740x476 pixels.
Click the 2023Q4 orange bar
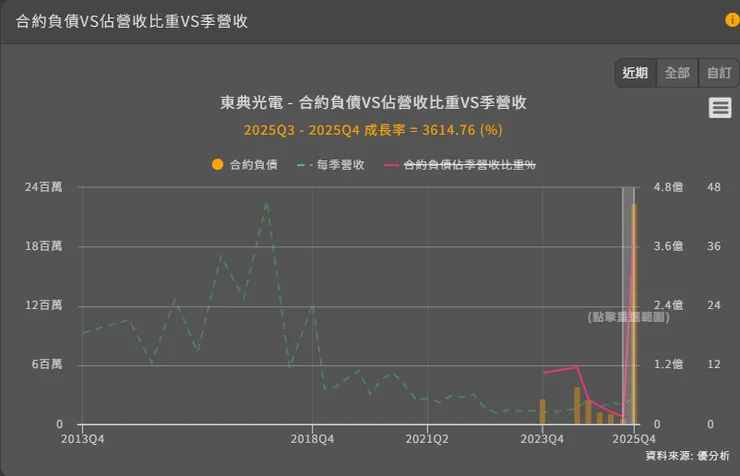(x=542, y=412)
